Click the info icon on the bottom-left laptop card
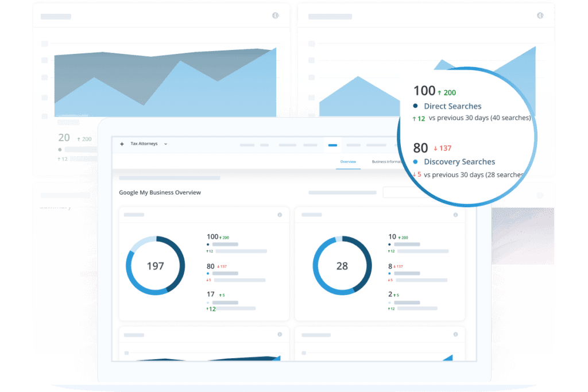This screenshot has height=392, width=588. tap(280, 334)
